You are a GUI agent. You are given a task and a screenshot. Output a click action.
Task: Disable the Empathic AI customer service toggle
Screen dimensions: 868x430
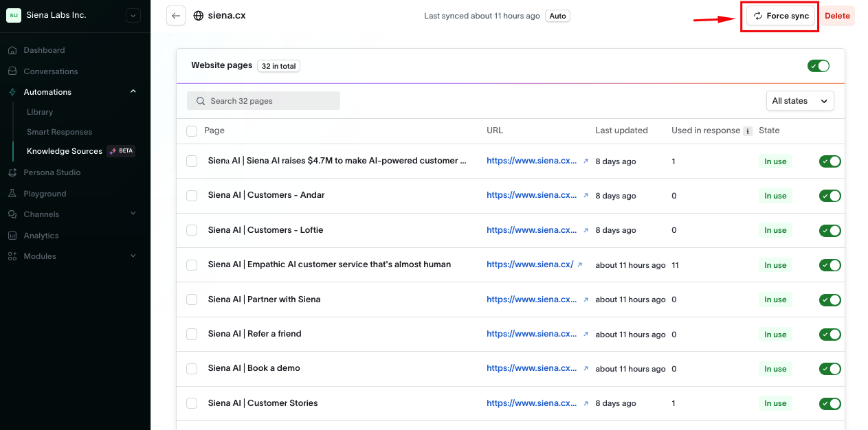(830, 265)
